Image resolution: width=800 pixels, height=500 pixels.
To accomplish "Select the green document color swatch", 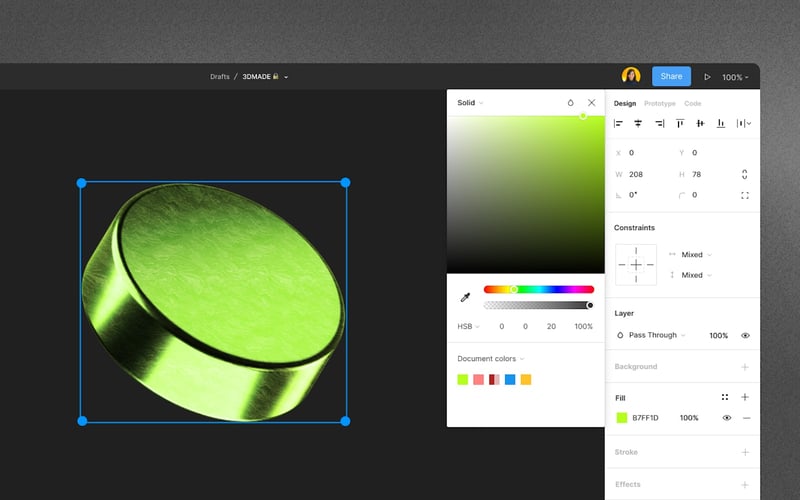I will coord(463,379).
